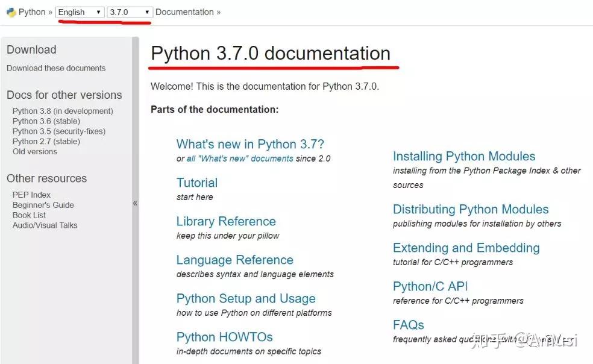Viewport: 593px width, 364px height.
Task: Click the Welcome introduction sentence
Action: 265,86
